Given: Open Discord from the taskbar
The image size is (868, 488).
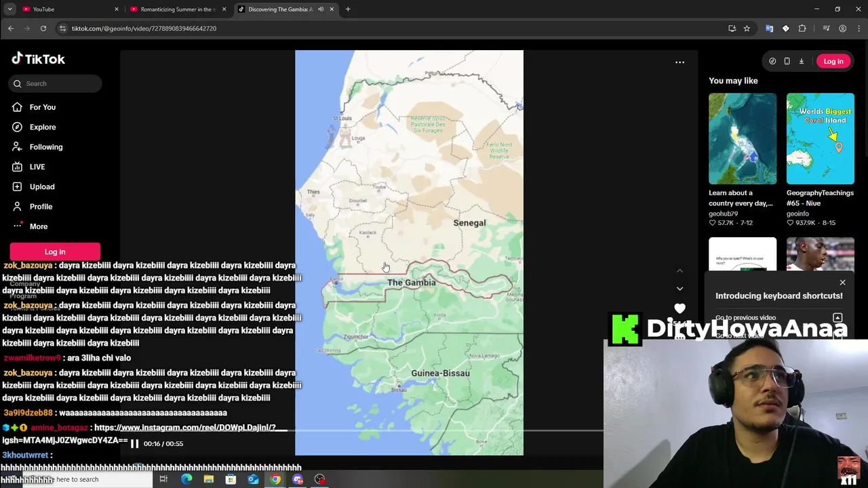Looking at the screenshot, I should 298,479.
